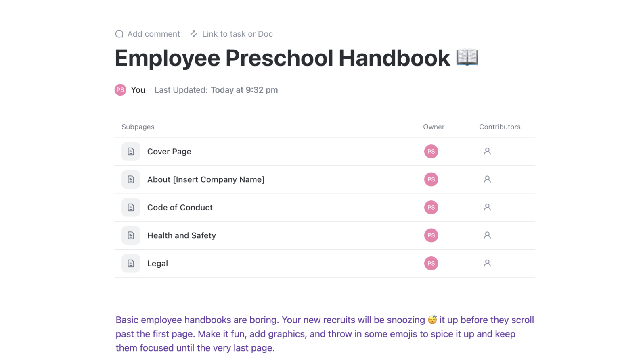The width and height of the screenshot is (620, 364).
Task: Click the contributor icon for Cover Page
Action: pyautogui.click(x=487, y=151)
